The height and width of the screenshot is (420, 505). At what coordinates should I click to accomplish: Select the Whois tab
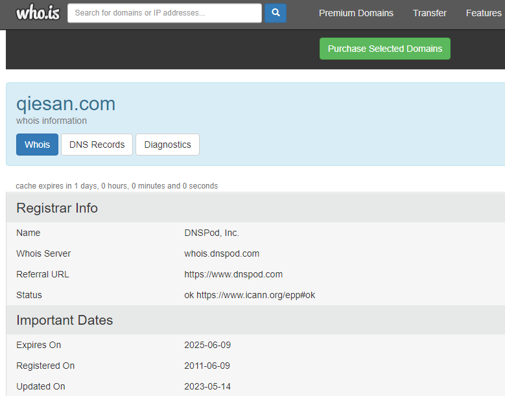[37, 145]
